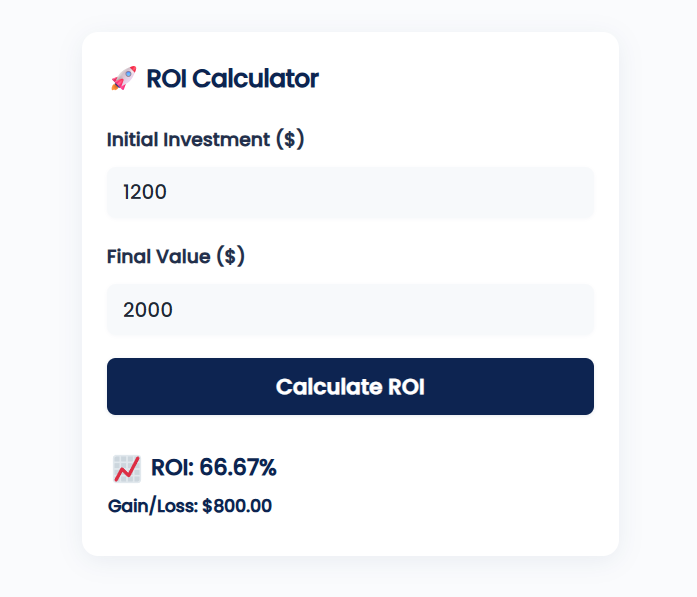Click the Gain/Loss: $800.00 text

click(x=190, y=506)
